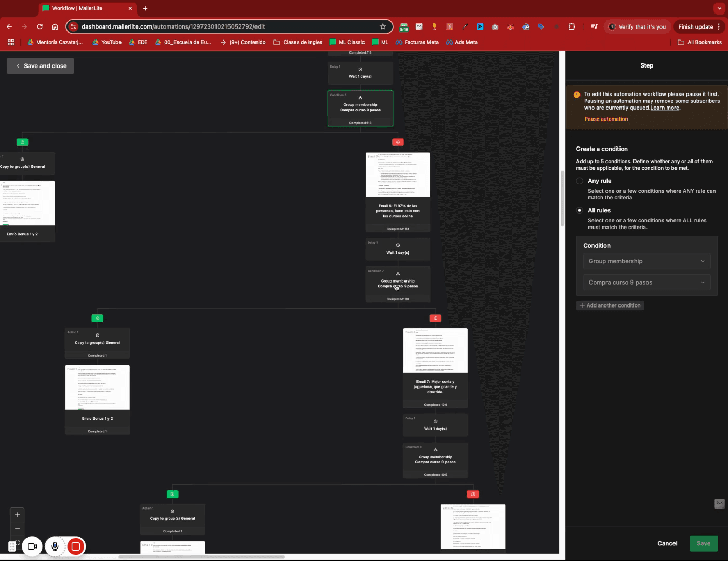Open Email 7 Mejor corta y juguetona

(x=435, y=368)
